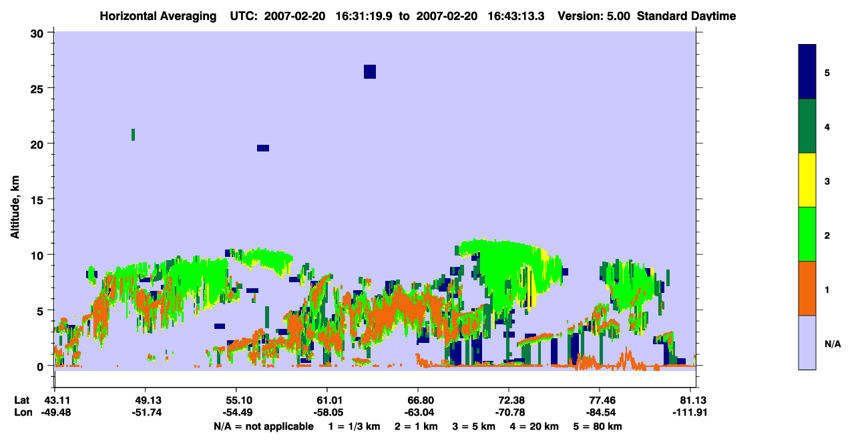Click the lavender N/A colorbar segment
The width and height of the screenshot is (868, 445).
point(807,342)
